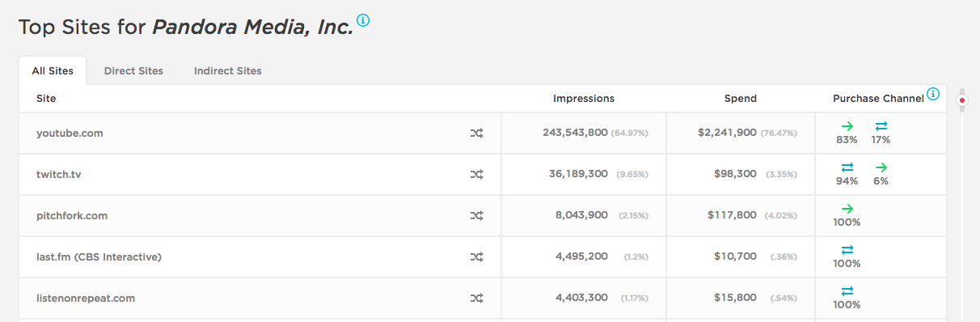
Task: Open the youtube.com site link
Action: click(70, 133)
